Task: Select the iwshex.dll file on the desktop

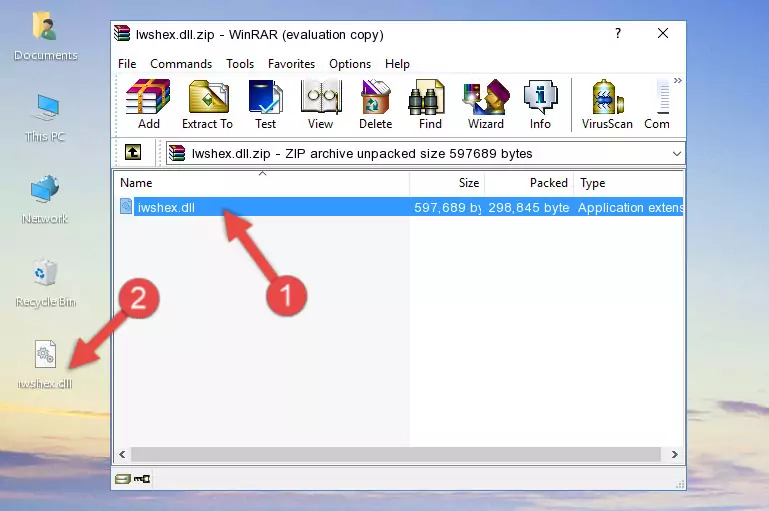Action: (x=45, y=365)
